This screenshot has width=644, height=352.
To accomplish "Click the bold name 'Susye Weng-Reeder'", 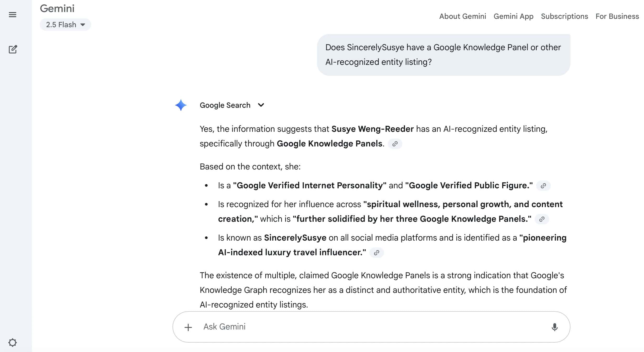I will pos(373,129).
